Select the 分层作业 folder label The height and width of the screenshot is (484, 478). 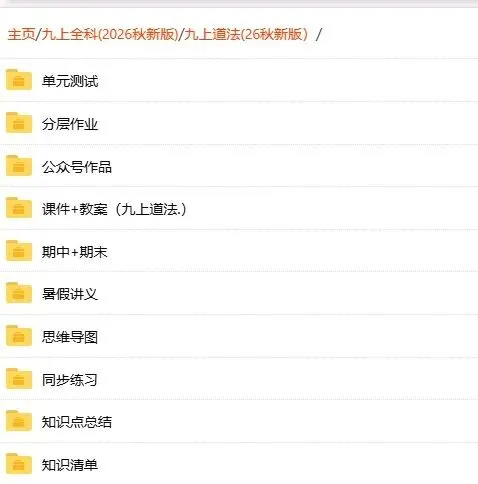(x=70, y=124)
